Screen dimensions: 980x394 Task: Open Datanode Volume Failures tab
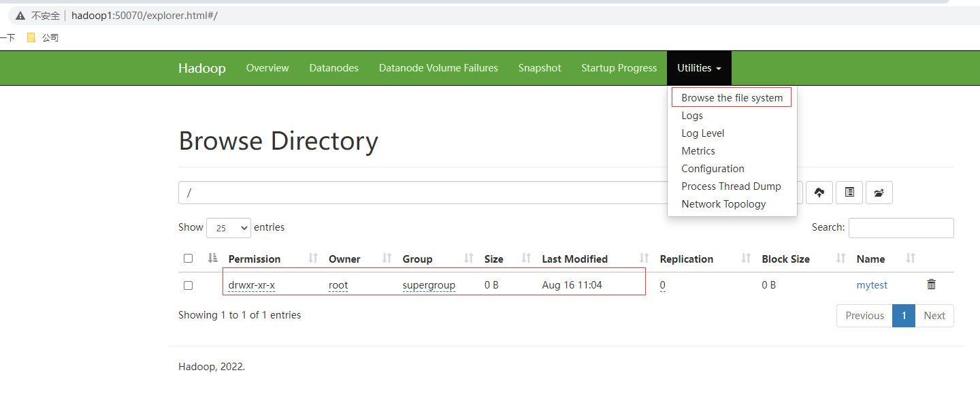(x=438, y=68)
